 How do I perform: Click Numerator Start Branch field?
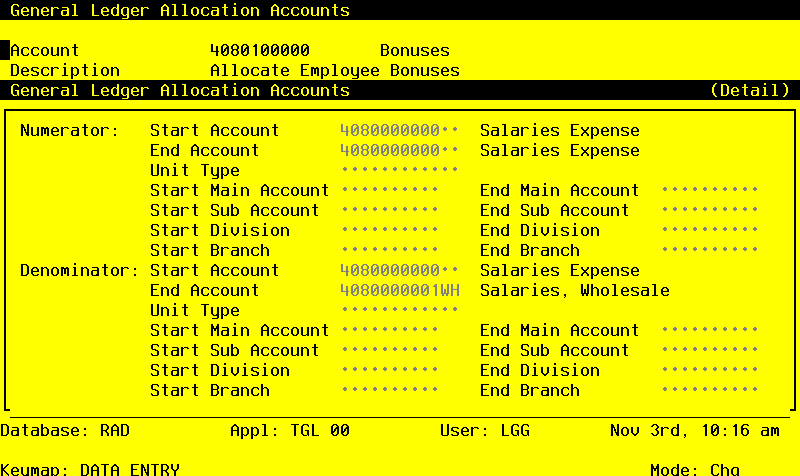(x=390, y=250)
